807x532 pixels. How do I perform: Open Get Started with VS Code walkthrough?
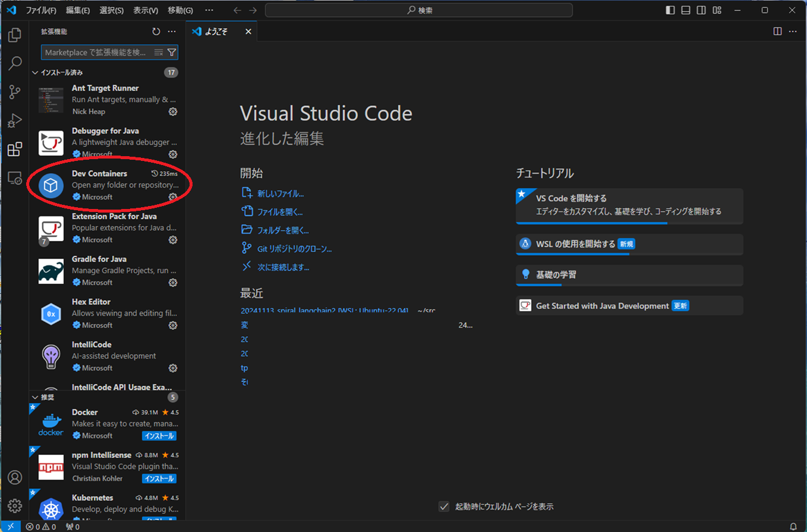(629, 206)
